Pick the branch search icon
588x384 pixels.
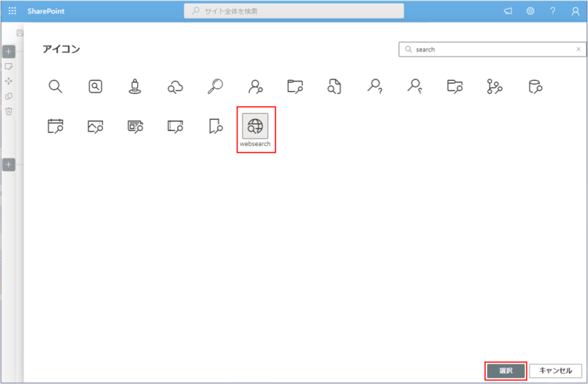pyautogui.click(x=495, y=87)
